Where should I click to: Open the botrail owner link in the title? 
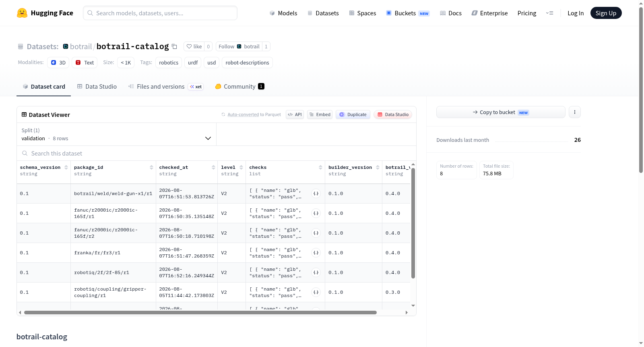(x=81, y=46)
